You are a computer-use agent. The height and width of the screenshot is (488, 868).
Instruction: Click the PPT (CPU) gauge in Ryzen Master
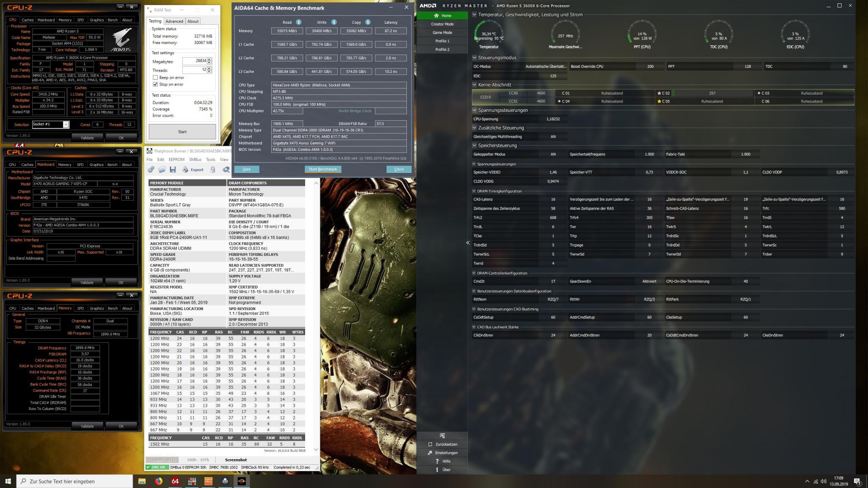point(642,34)
